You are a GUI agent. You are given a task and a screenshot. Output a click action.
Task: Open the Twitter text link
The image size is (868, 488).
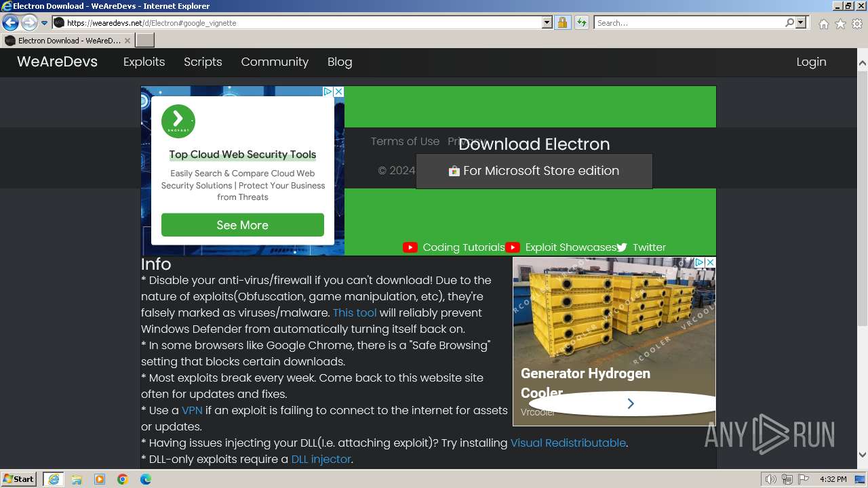coord(649,247)
